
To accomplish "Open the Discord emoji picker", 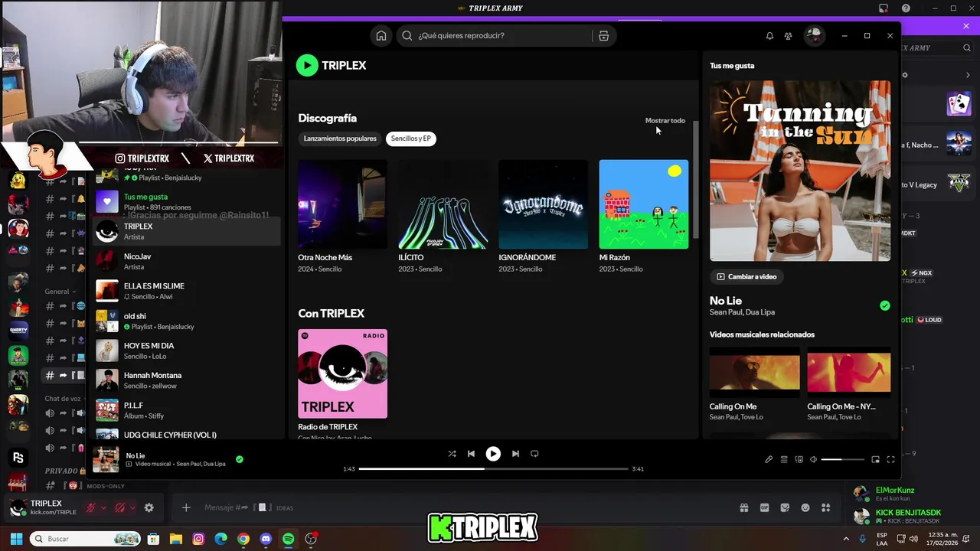I will click(805, 507).
